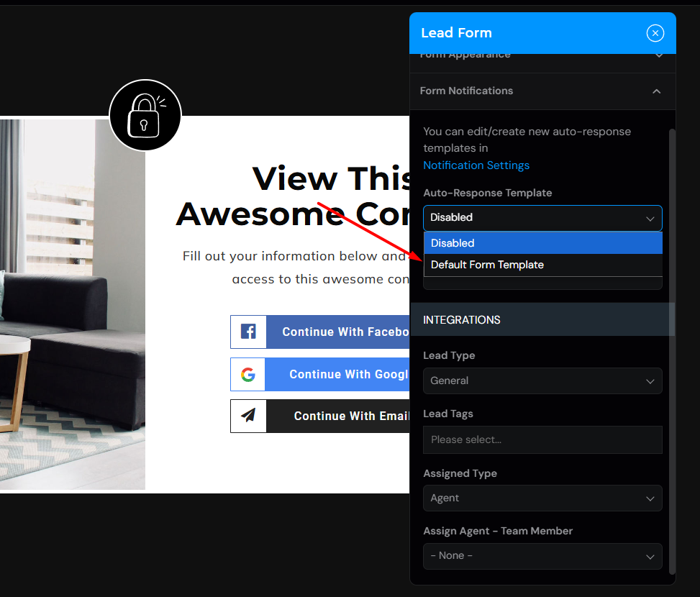This screenshot has height=597, width=700.
Task: Click the Facebook logo icon
Action: (x=248, y=332)
